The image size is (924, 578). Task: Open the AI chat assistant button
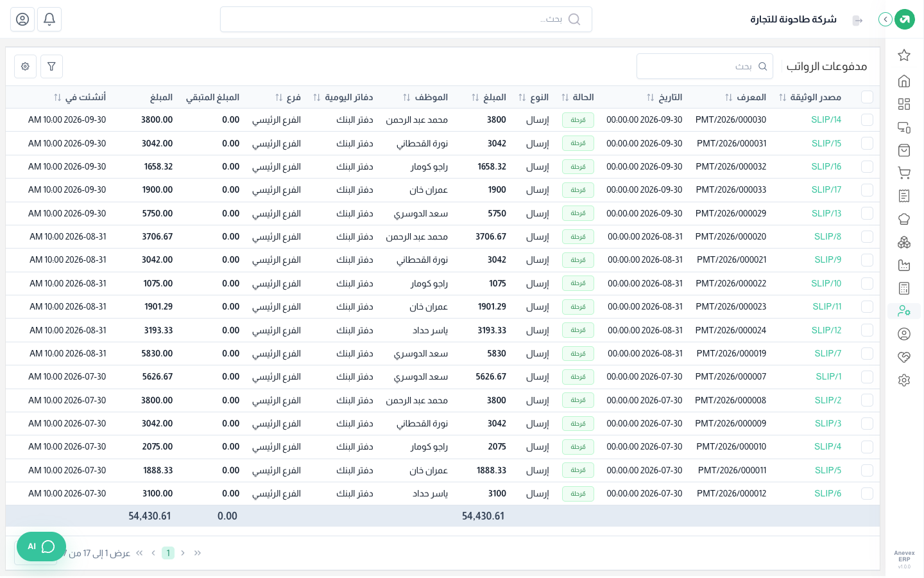point(41,547)
